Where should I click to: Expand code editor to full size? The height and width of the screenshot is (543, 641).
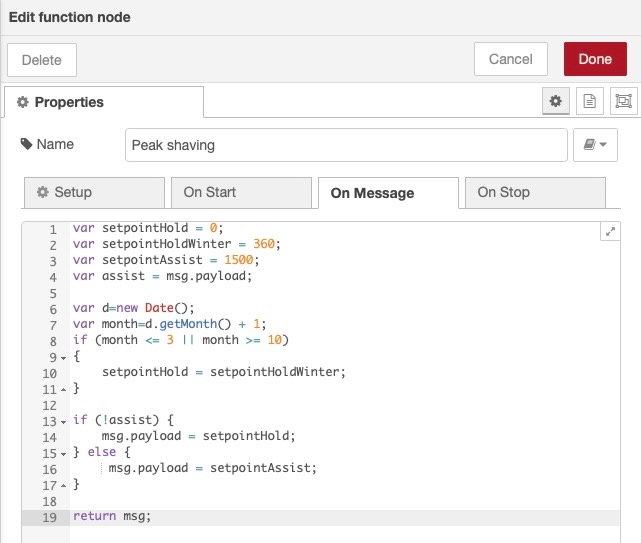click(611, 231)
